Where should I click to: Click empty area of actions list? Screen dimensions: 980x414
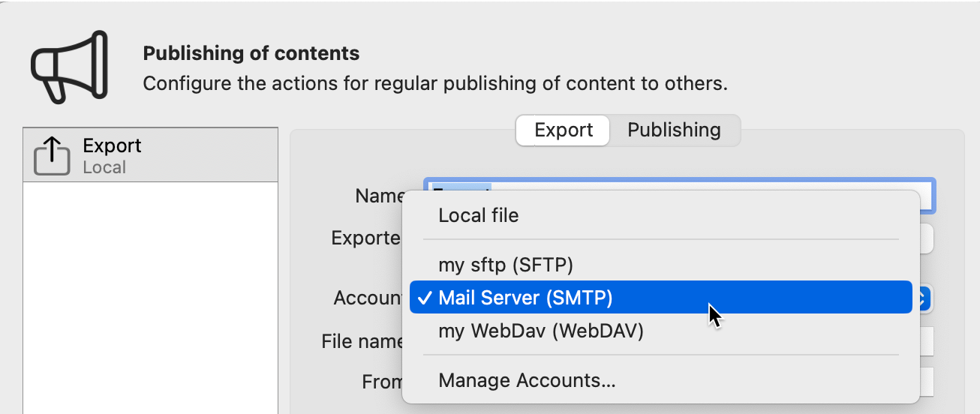pos(150,300)
